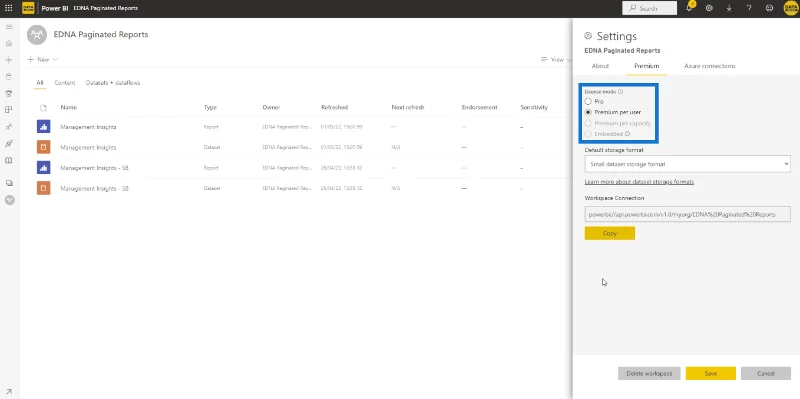Switch to the About tab
The image size is (800, 399).
point(600,66)
